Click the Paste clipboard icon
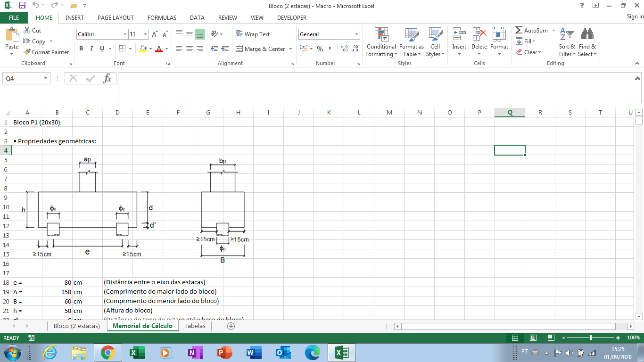Screen dimensions: 644x362 (x=12, y=34)
